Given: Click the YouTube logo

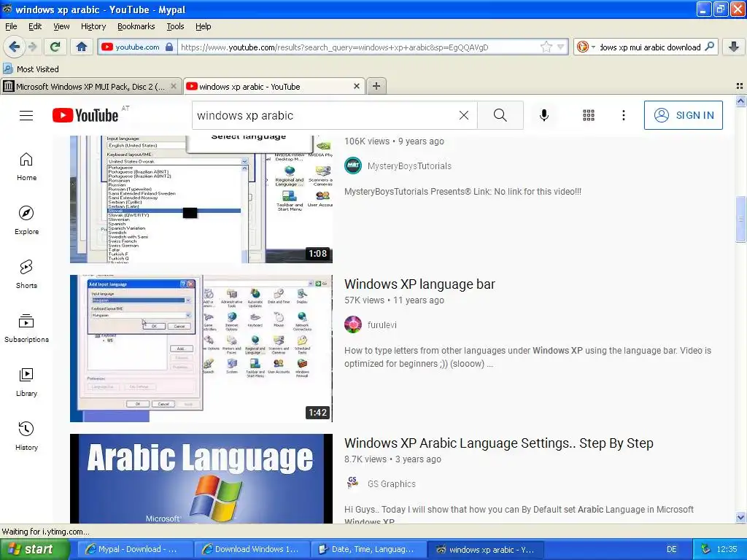Looking at the screenshot, I should pyautogui.click(x=85, y=115).
